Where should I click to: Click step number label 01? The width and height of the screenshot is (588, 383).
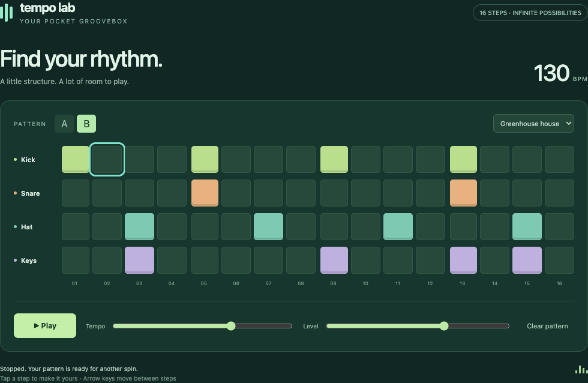coord(74,283)
